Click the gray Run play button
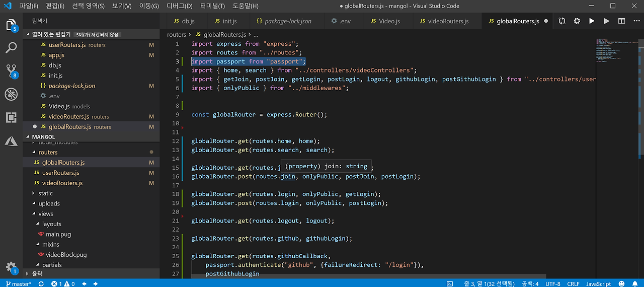 (x=607, y=21)
